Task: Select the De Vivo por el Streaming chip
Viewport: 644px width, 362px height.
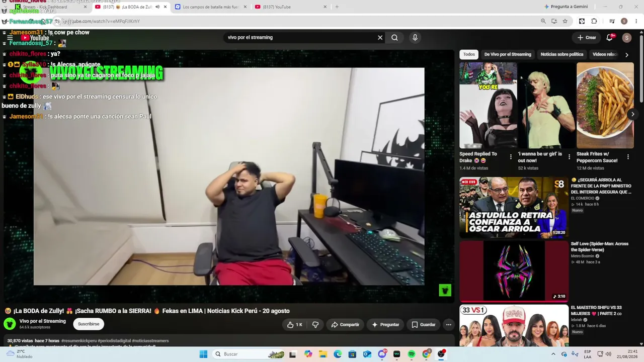Action: (x=508, y=54)
